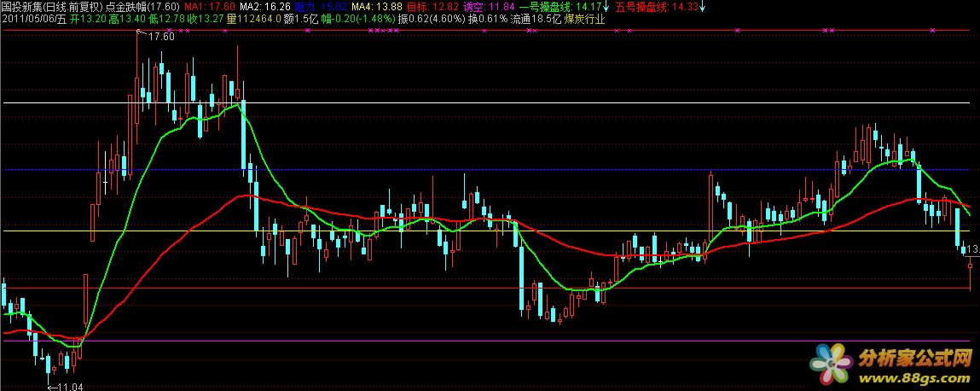Click the volume value 量112464.0
The image size is (980, 391).
(x=254, y=20)
